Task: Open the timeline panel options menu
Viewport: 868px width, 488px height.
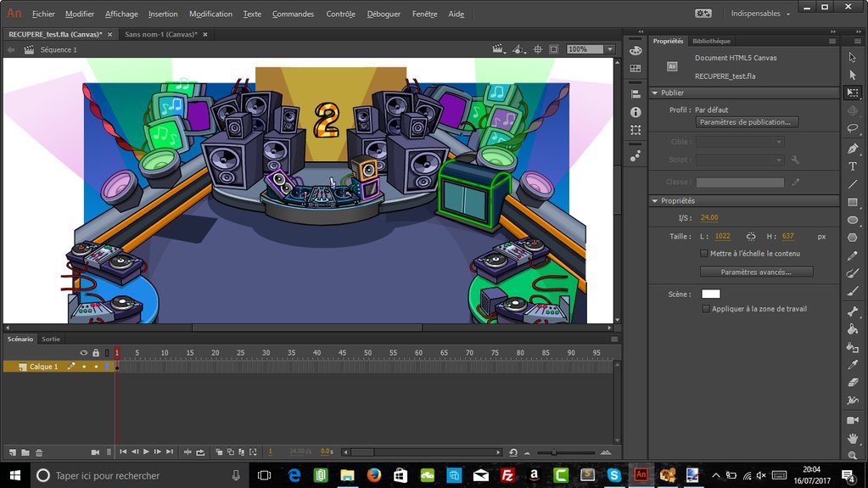Action: (614, 339)
